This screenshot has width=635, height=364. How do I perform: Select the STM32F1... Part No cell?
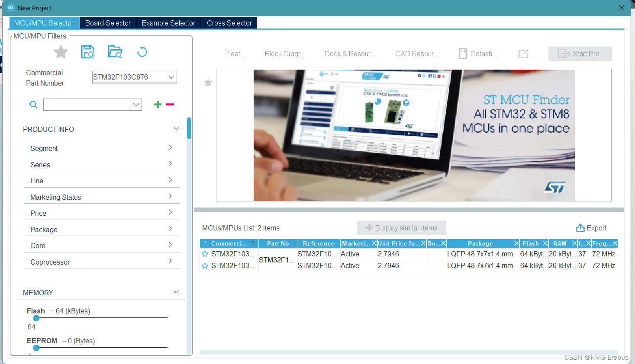click(x=277, y=260)
